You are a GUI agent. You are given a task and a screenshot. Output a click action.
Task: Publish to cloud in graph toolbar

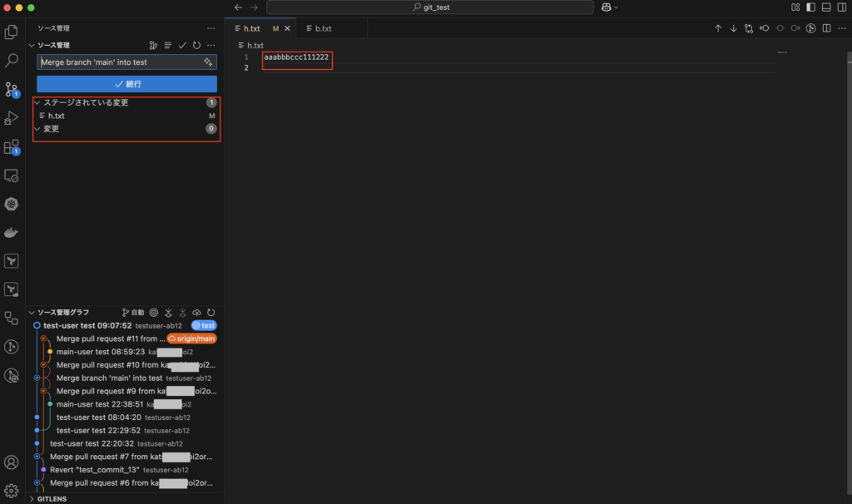click(196, 312)
